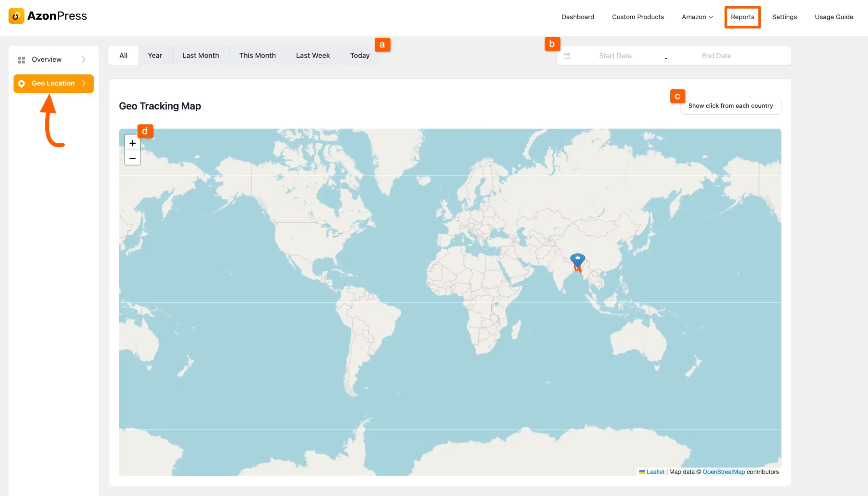868x496 pixels.
Task: Click the Overview grid icon in sidebar
Action: [21, 59]
